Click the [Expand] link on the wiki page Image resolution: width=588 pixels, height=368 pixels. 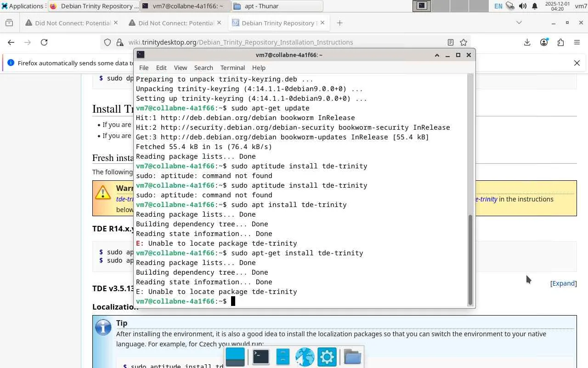pyautogui.click(x=564, y=283)
